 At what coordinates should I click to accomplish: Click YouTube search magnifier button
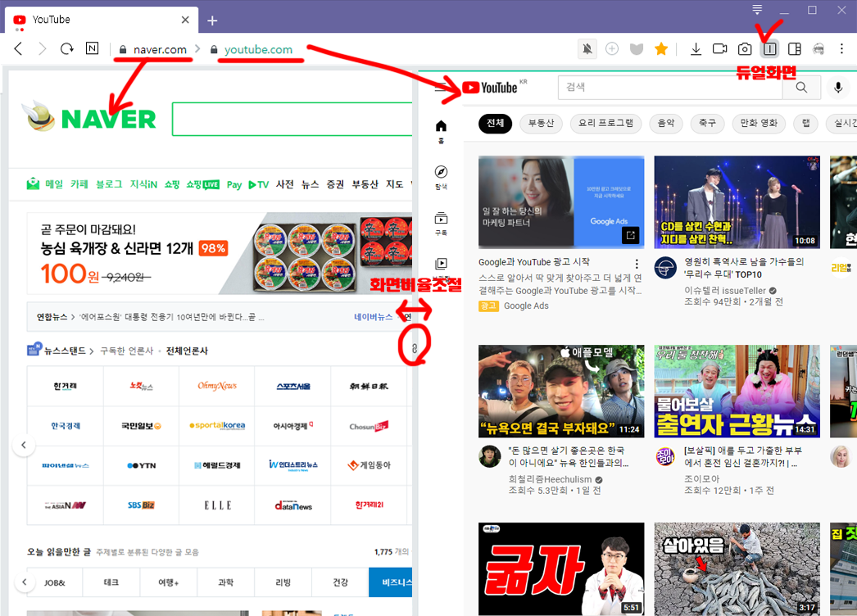801,88
